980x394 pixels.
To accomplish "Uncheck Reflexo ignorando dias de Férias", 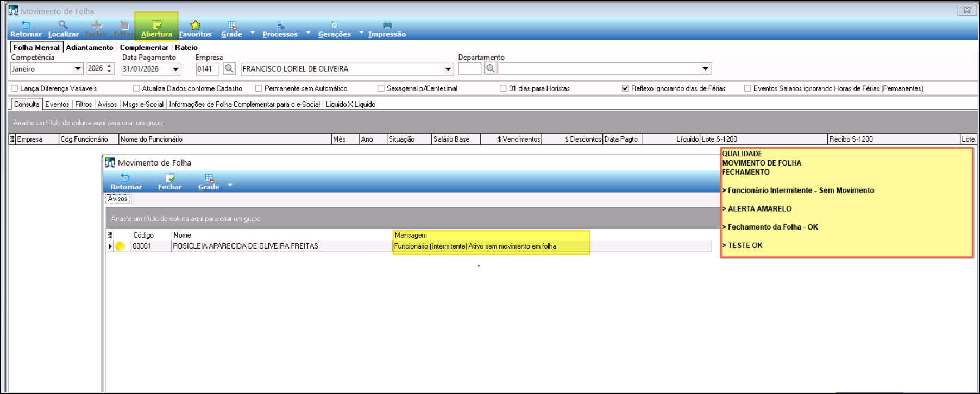I will click(x=625, y=88).
